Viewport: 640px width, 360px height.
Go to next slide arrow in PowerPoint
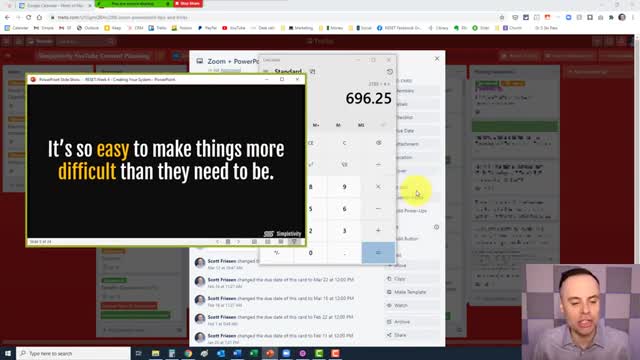coord(238,242)
